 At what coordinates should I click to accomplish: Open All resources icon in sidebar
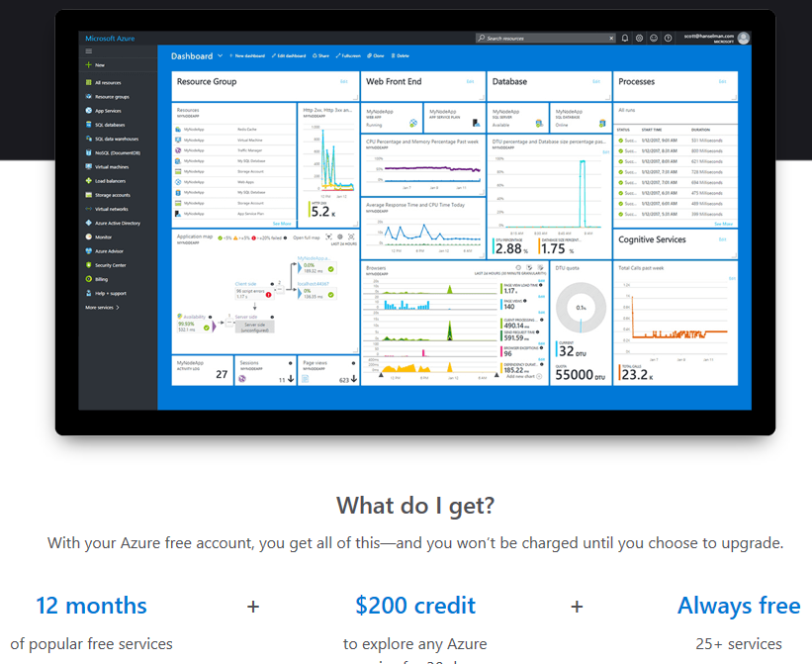(x=89, y=82)
